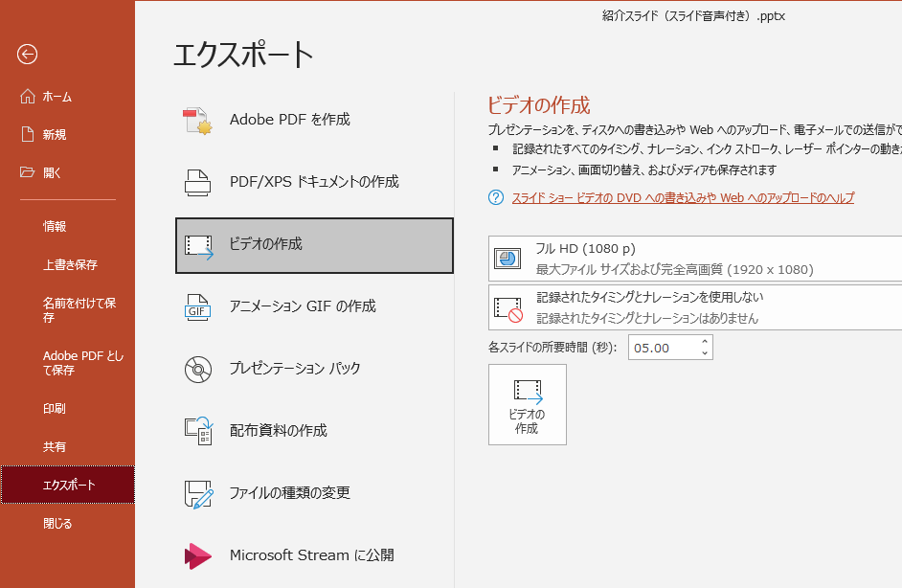Open the フル HD (1080 p) quality dropdown

pyautogui.click(x=695, y=259)
